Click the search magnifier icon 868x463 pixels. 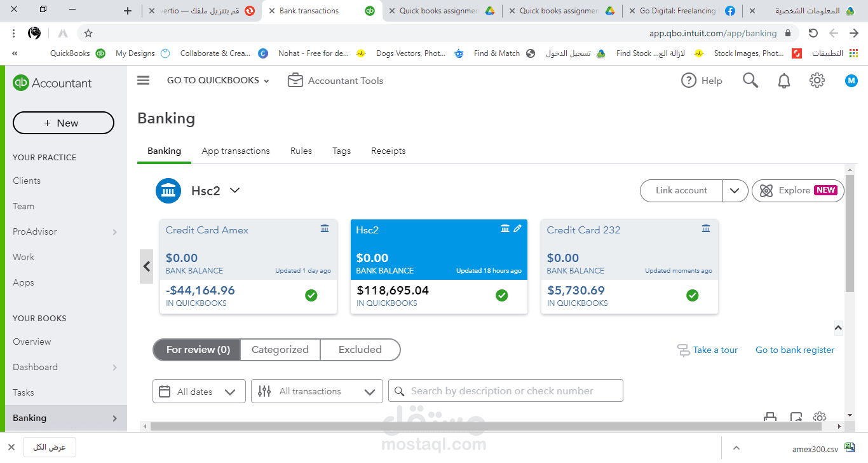click(750, 80)
